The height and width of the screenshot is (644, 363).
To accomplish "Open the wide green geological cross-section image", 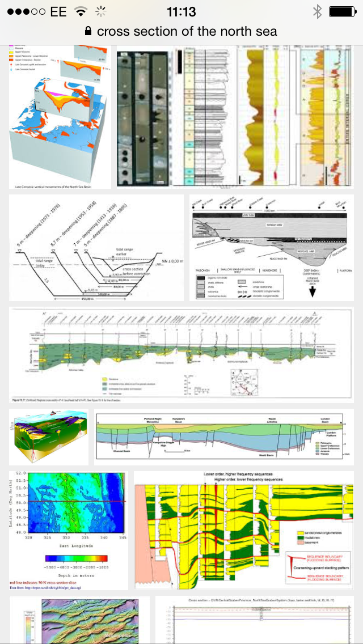I will (x=181, y=354).
